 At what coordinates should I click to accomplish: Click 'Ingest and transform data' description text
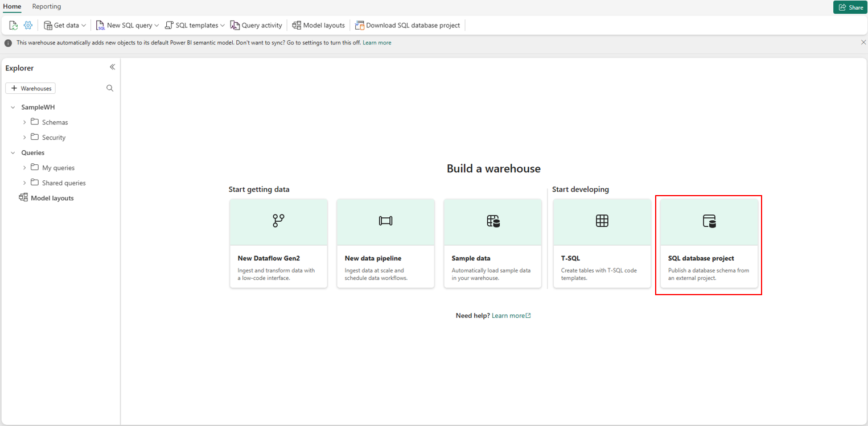click(276, 274)
